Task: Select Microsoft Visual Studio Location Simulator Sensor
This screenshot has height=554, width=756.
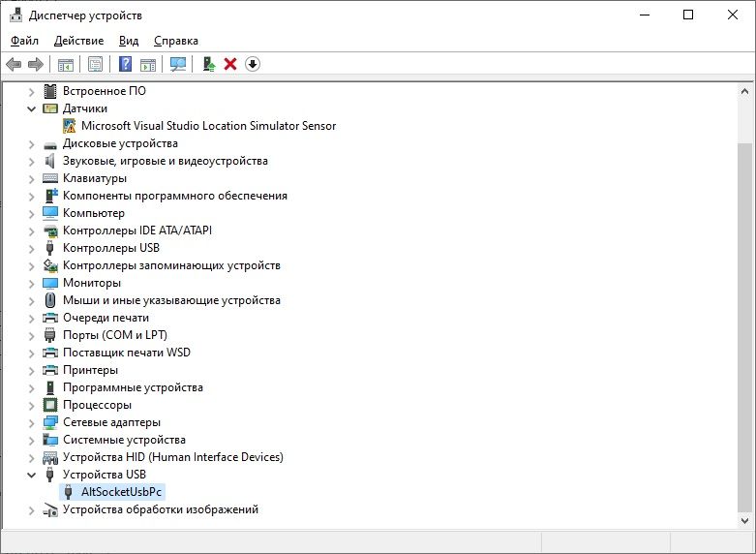Action: tap(208, 126)
